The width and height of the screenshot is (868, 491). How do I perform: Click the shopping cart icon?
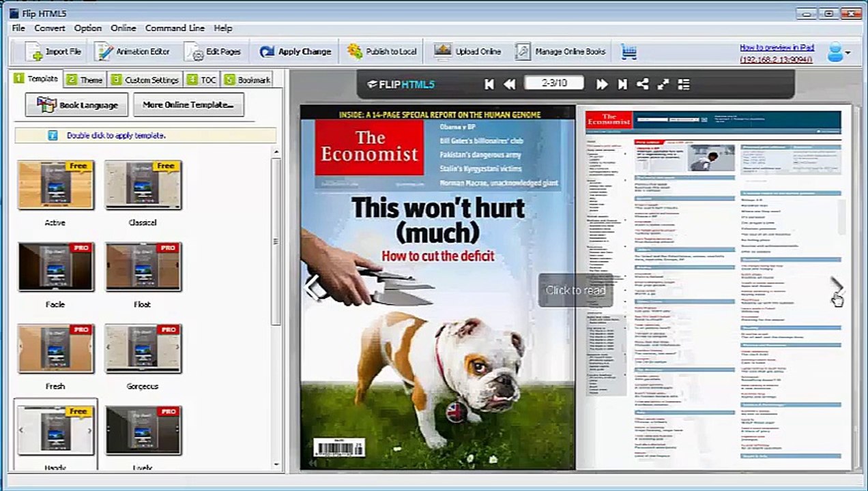[628, 51]
